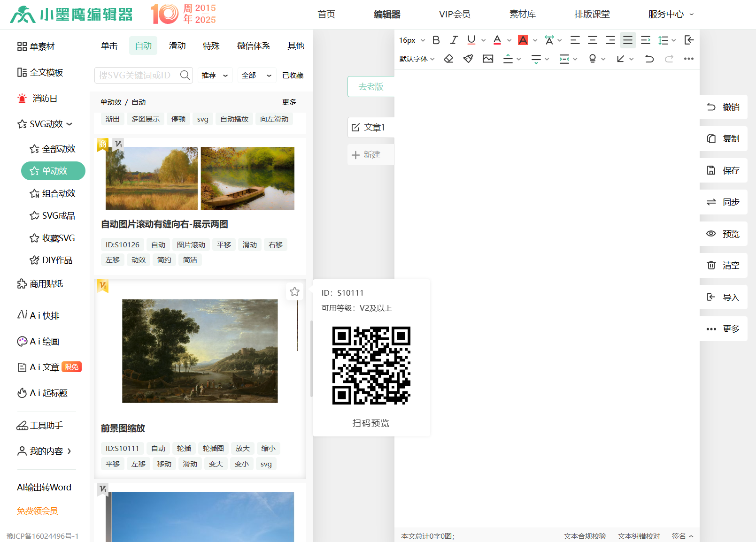Insert an image using the picture icon
This screenshot has height=542, width=756.
point(488,59)
